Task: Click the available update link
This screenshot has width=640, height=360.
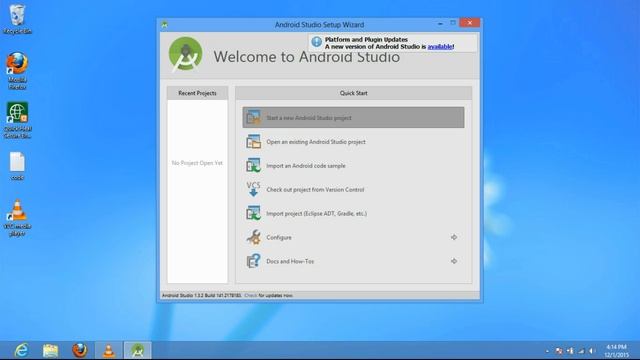Action: [440, 47]
